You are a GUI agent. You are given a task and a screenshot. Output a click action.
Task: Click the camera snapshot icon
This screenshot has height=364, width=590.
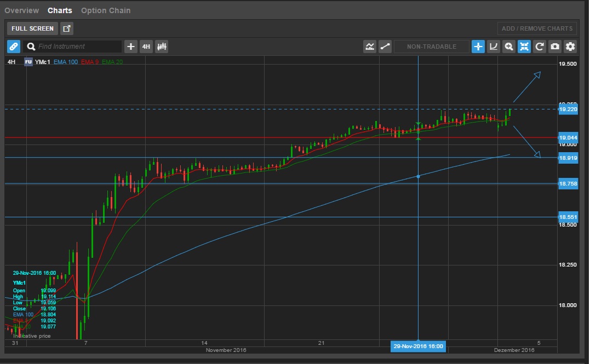[554, 47]
